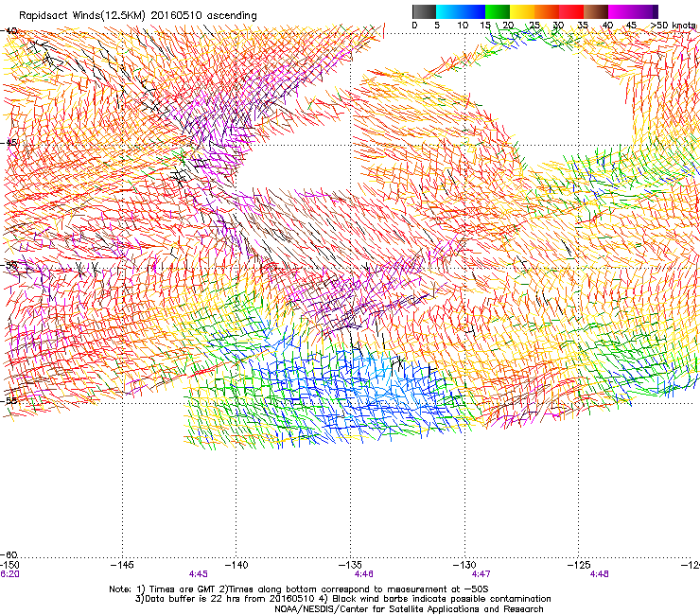This screenshot has height=615, width=700.
Task: Click the 'Rapidscat Winds(12.5KM) 20160510 ascending' title
Action: tap(137, 16)
